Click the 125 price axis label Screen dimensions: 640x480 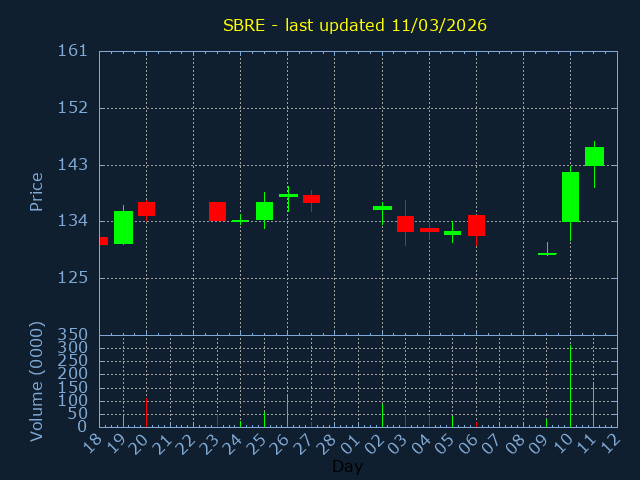(78, 278)
